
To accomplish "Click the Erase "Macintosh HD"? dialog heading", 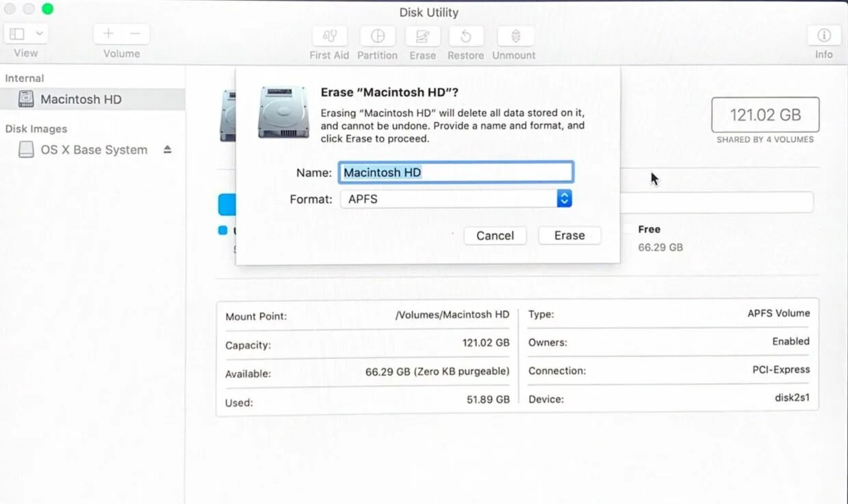I will 389,92.
